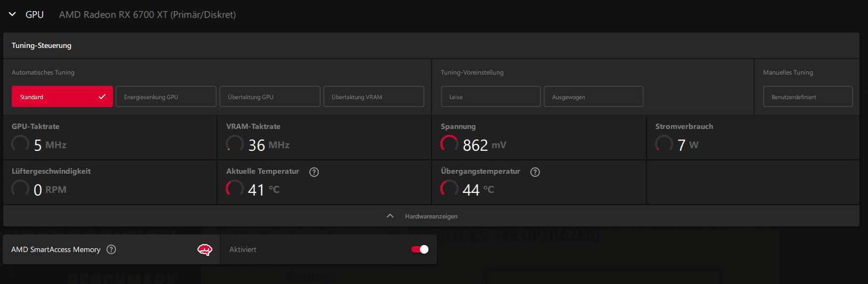Click the 862 mV voltage value
The width and height of the screenshot is (868, 284).
484,145
